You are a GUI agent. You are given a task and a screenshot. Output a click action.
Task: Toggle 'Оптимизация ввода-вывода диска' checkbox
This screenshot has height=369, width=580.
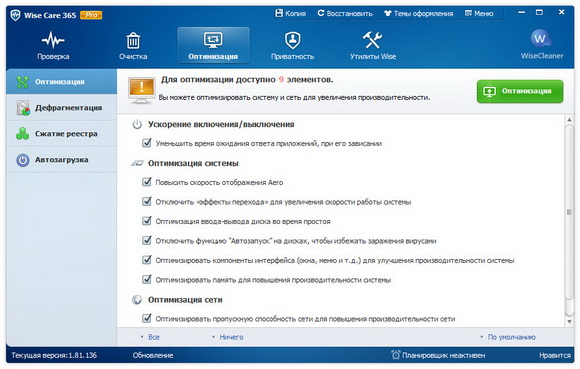coord(147,221)
